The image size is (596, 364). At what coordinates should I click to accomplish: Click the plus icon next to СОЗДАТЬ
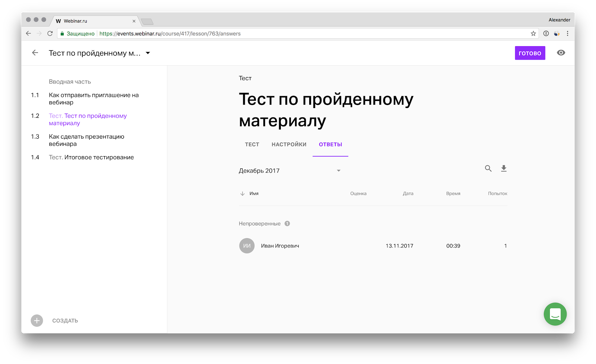pyautogui.click(x=37, y=320)
